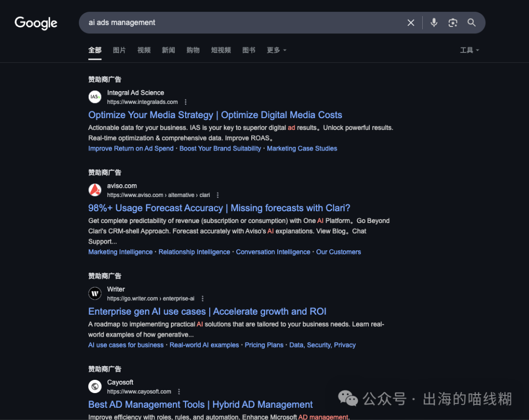Switch to the 图片 tab

119,50
